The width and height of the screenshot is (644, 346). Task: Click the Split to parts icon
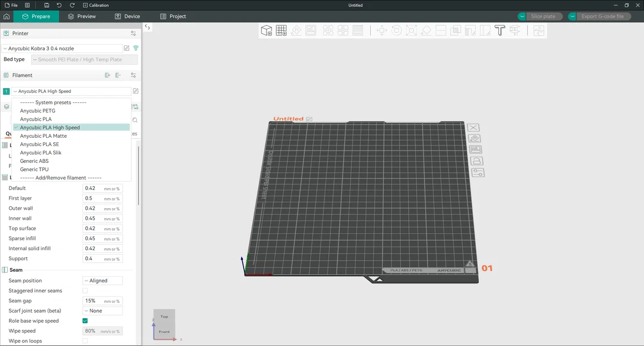(343, 30)
